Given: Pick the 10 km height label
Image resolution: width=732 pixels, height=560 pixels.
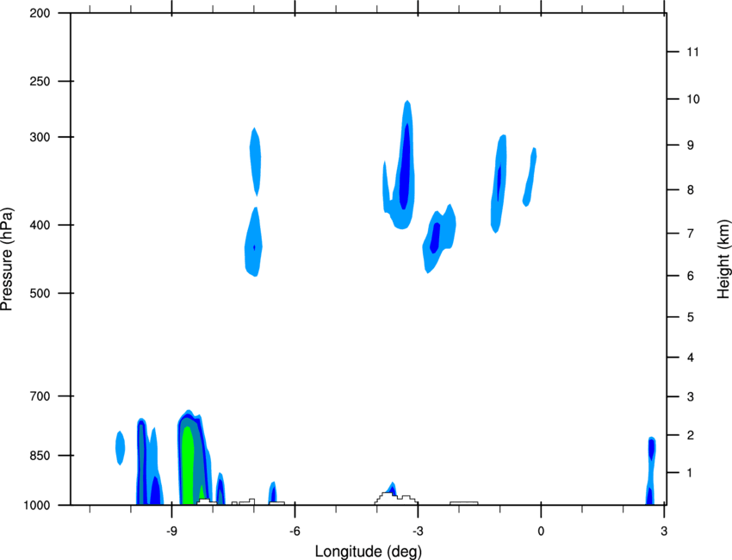Looking at the screenshot, I should [x=693, y=99].
